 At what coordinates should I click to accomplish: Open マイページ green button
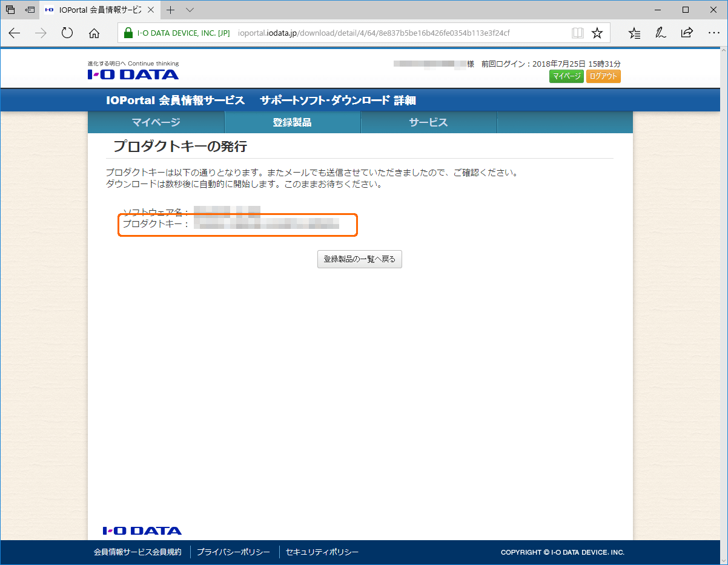(566, 76)
